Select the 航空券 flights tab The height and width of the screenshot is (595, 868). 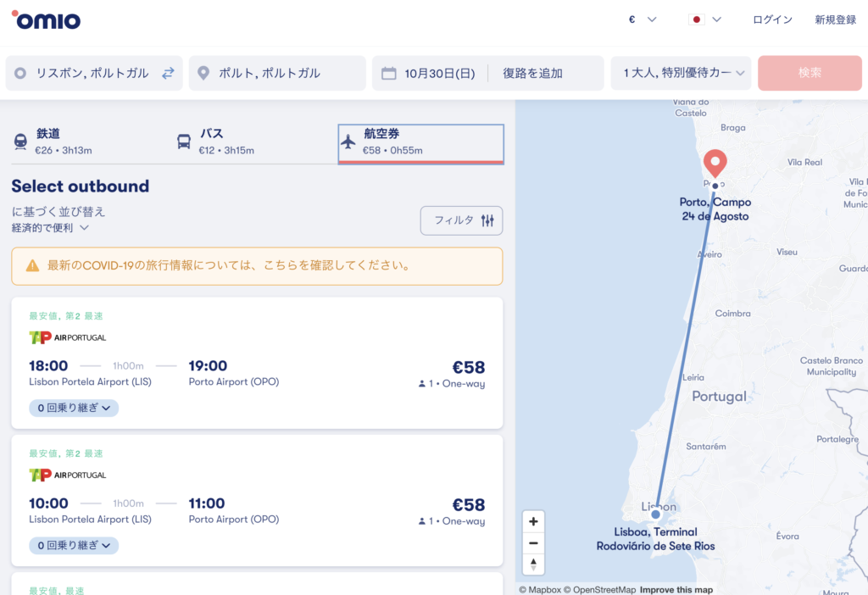pos(420,142)
